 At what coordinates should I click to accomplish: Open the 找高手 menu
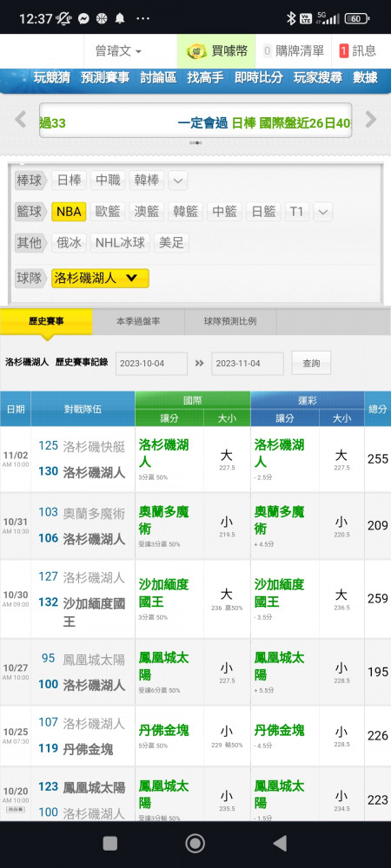(x=205, y=77)
